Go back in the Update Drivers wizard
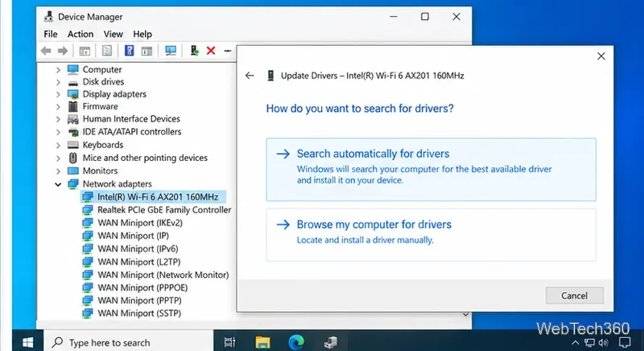Viewport: 644px width, 351px height. click(x=250, y=76)
